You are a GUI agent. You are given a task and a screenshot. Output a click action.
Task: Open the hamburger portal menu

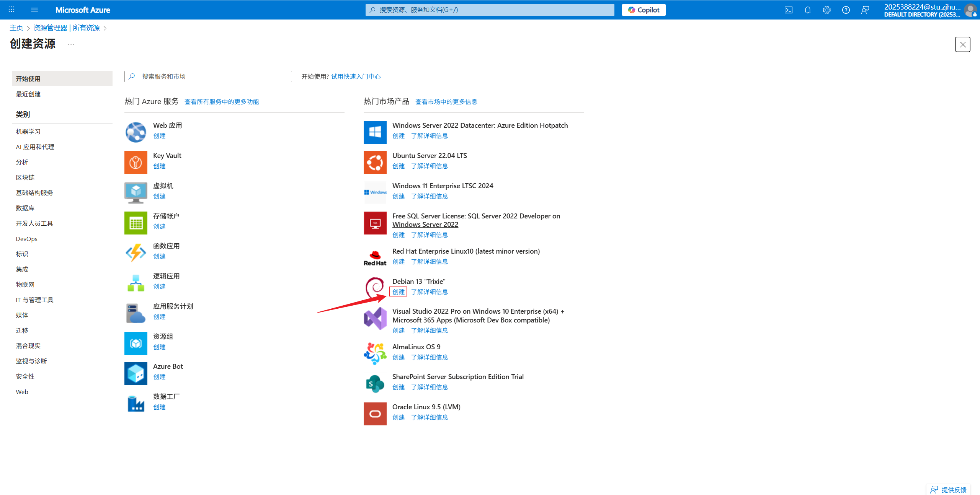[34, 10]
